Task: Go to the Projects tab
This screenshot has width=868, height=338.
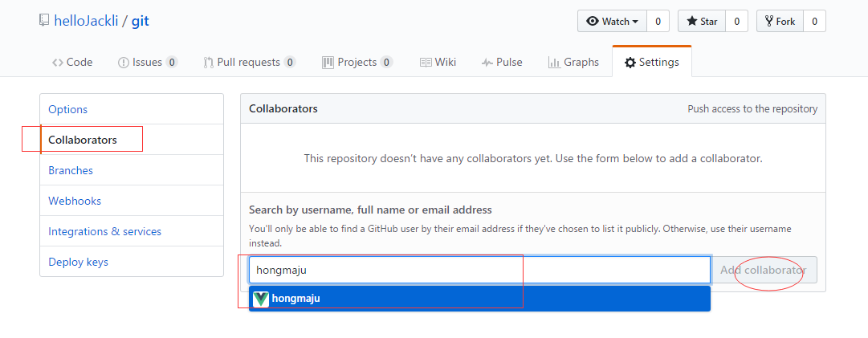Action: click(357, 62)
